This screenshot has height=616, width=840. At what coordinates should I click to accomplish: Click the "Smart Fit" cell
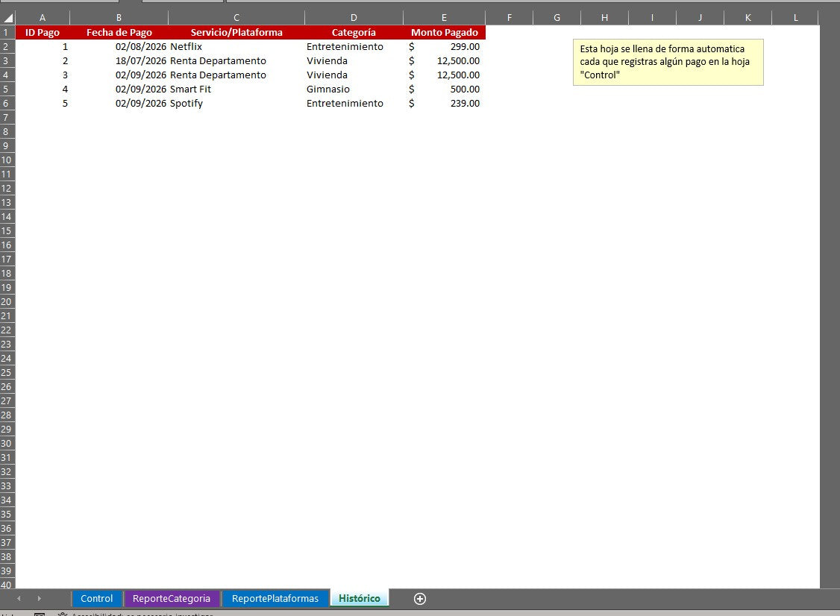[236, 89]
